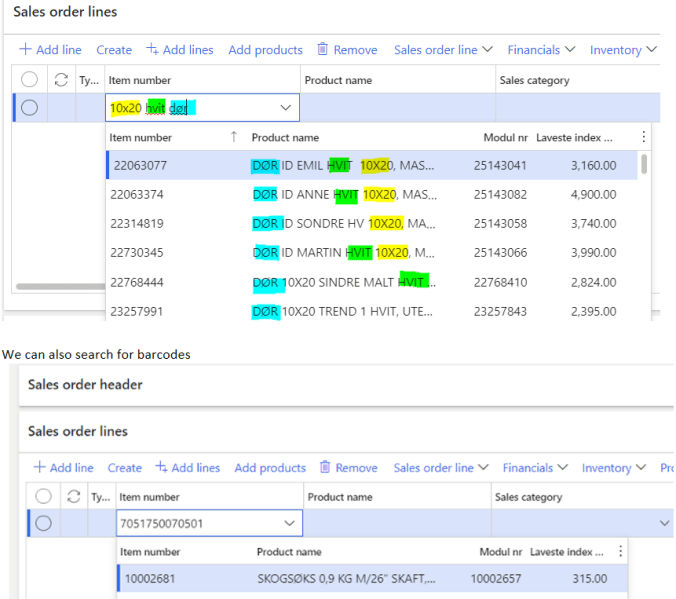Click the trash icon of Remove above the barcode search grid
Viewport: 676px width, 599px height.
click(x=325, y=468)
